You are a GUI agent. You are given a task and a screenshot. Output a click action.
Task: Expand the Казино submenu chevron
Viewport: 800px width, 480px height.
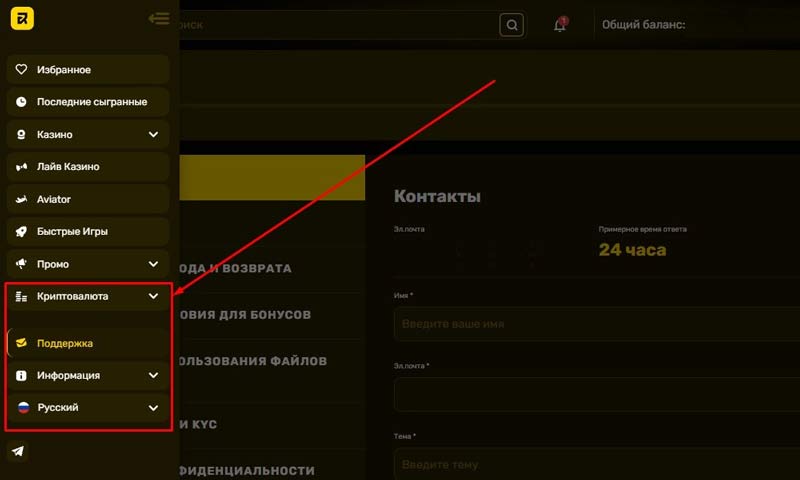coord(153,134)
